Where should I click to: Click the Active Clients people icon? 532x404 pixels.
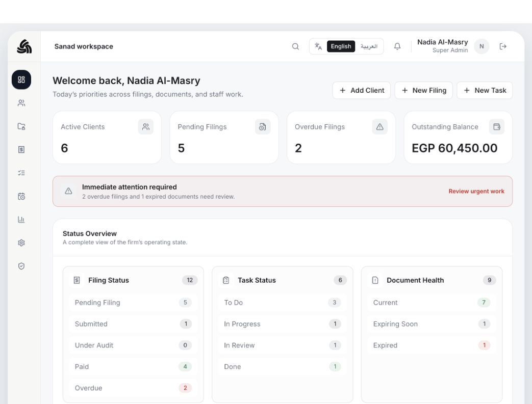pos(145,127)
